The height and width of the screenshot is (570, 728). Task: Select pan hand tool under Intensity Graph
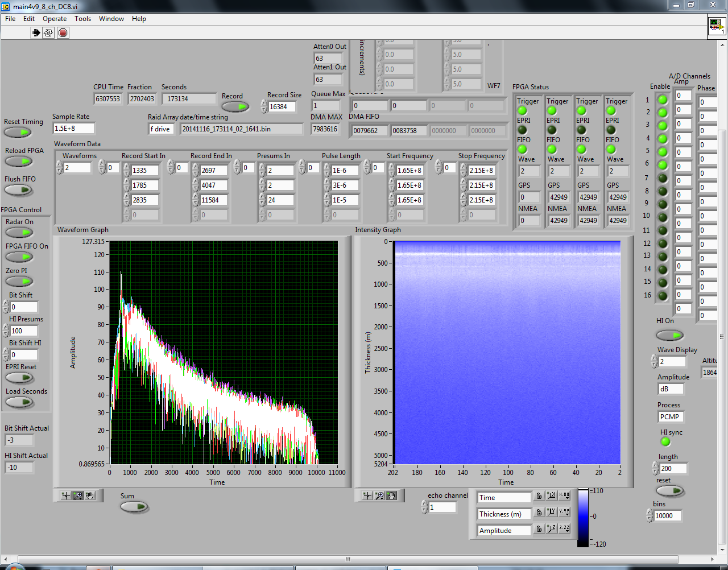point(391,496)
